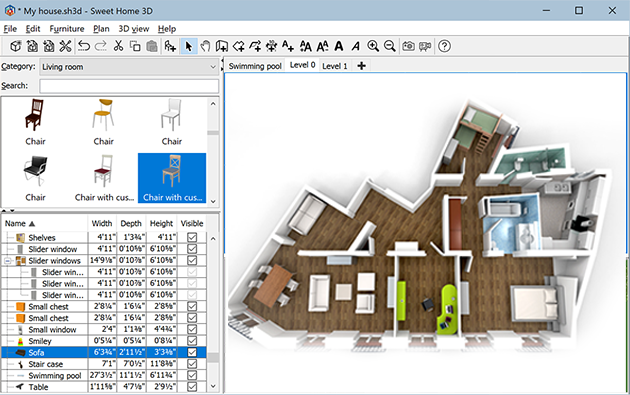Viewport: 630px width, 395px height.
Task: Redo the last undone action
Action: click(x=100, y=46)
